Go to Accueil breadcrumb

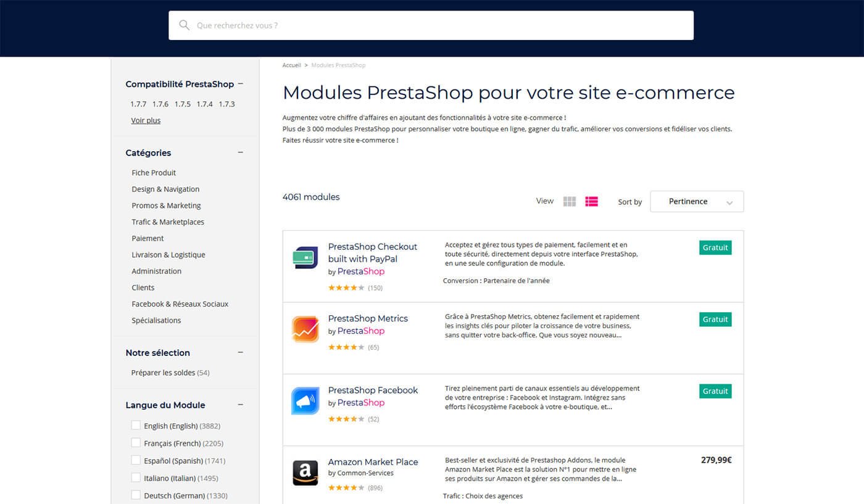[292, 65]
